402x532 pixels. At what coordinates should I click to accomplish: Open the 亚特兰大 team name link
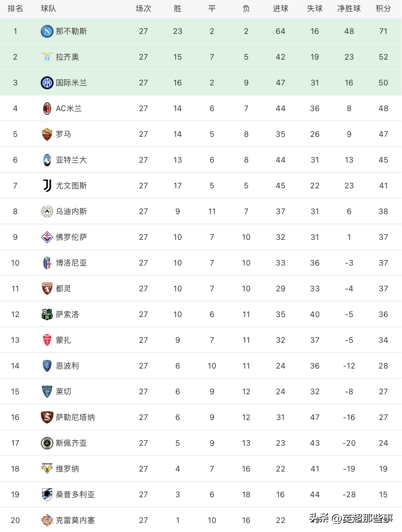pyautogui.click(x=72, y=160)
